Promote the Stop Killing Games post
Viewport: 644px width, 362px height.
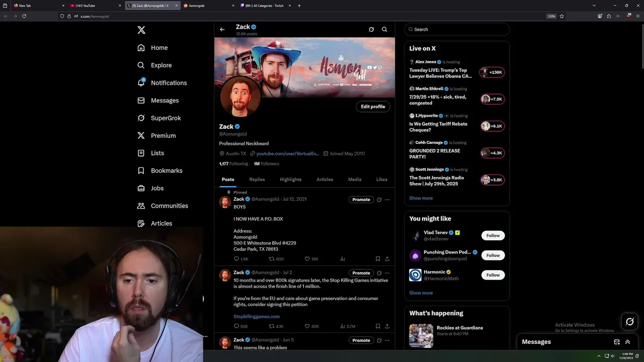(361, 273)
